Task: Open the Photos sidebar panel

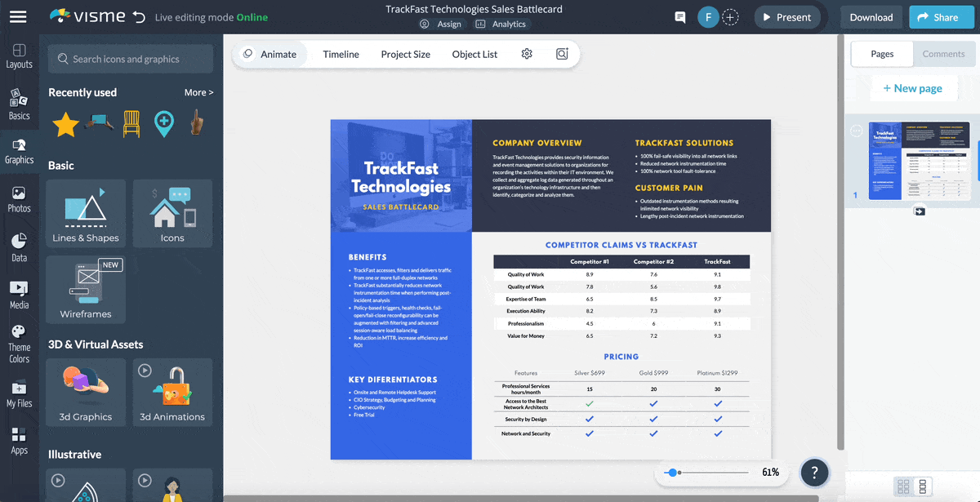Action: [20, 200]
